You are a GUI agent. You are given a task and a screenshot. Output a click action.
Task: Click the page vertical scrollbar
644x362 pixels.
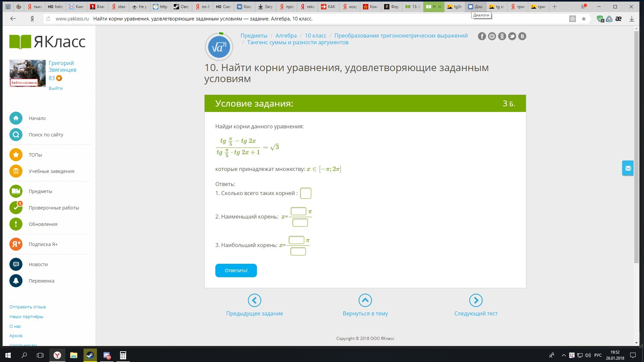(x=636, y=147)
